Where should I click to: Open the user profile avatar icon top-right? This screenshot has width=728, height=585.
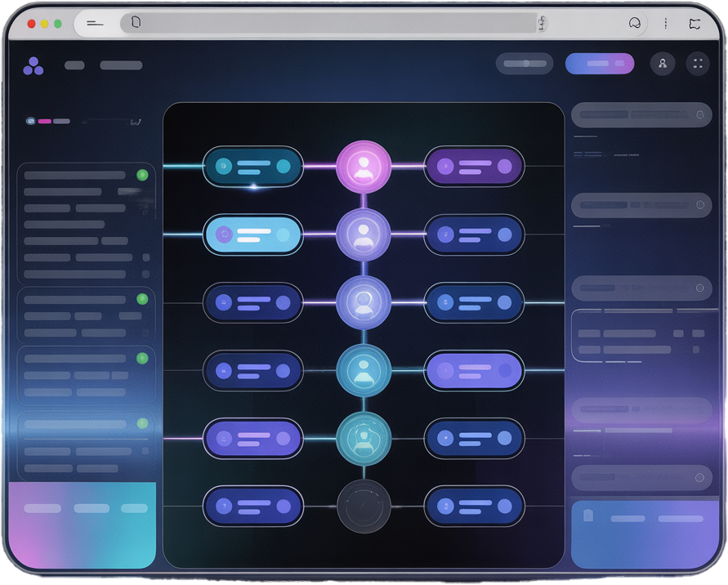663,64
